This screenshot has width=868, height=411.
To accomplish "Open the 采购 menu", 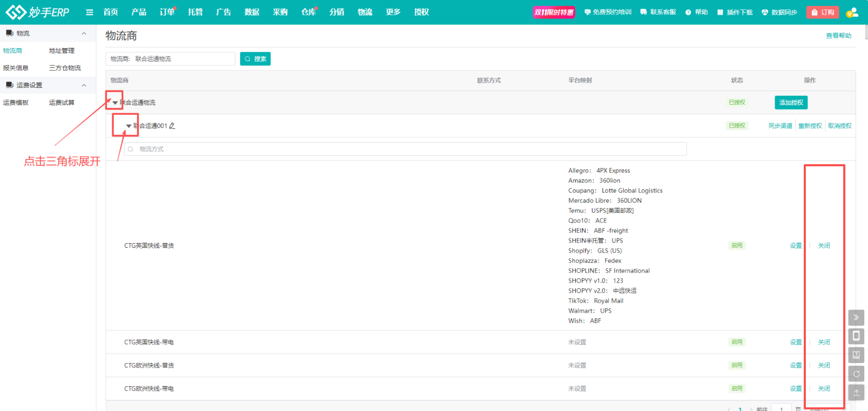I will [x=280, y=12].
